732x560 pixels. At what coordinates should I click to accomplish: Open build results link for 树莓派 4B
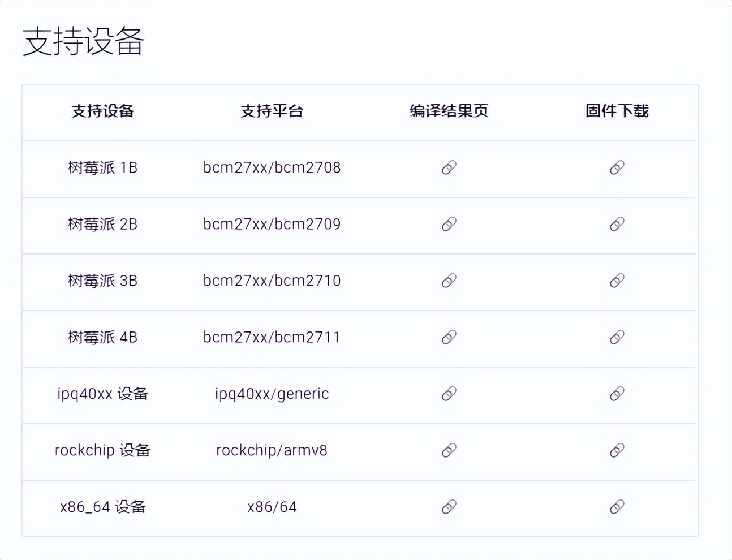(449, 337)
